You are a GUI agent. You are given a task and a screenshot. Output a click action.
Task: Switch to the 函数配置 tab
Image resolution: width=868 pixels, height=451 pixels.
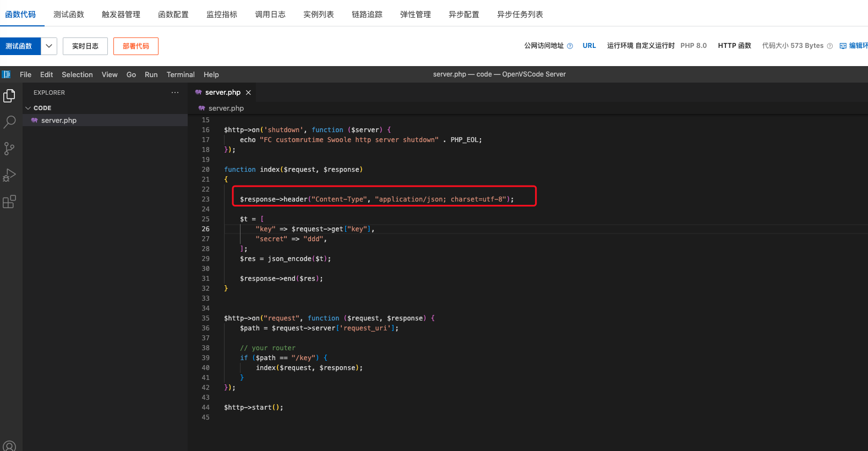pos(173,14)
